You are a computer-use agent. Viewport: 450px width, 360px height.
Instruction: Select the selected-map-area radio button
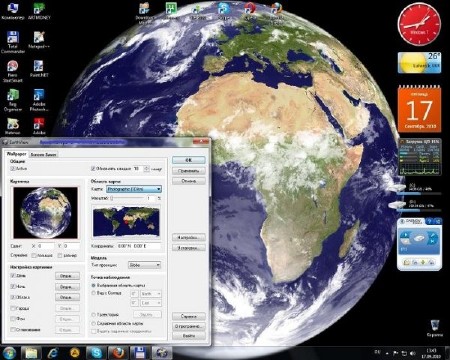(94, 285)
